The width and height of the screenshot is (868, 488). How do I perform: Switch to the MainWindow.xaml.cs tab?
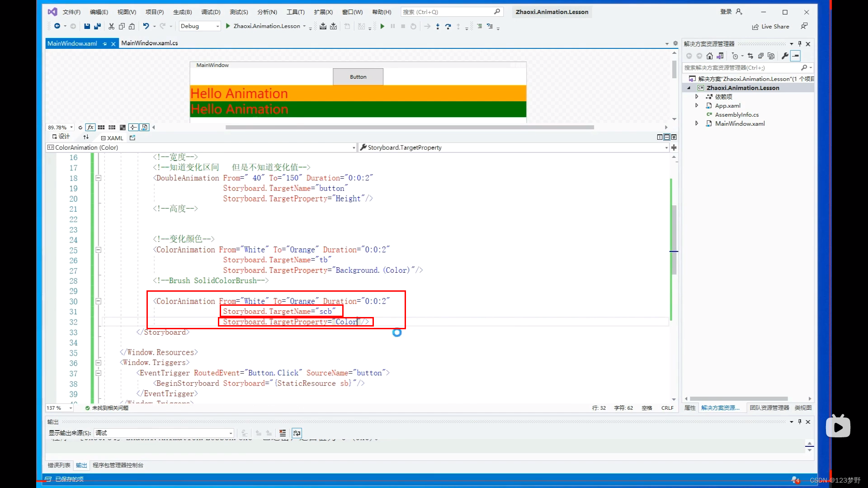point(150,43)
